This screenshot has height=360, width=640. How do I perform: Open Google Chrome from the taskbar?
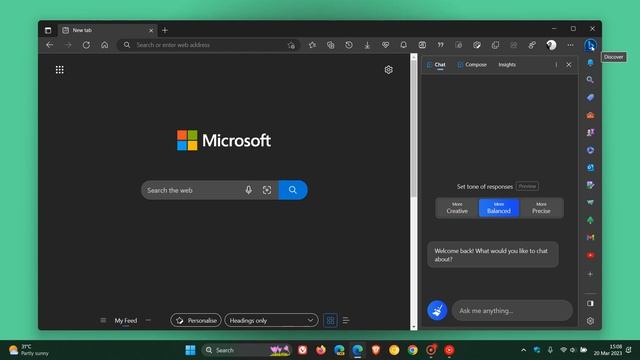pos(413,350)
